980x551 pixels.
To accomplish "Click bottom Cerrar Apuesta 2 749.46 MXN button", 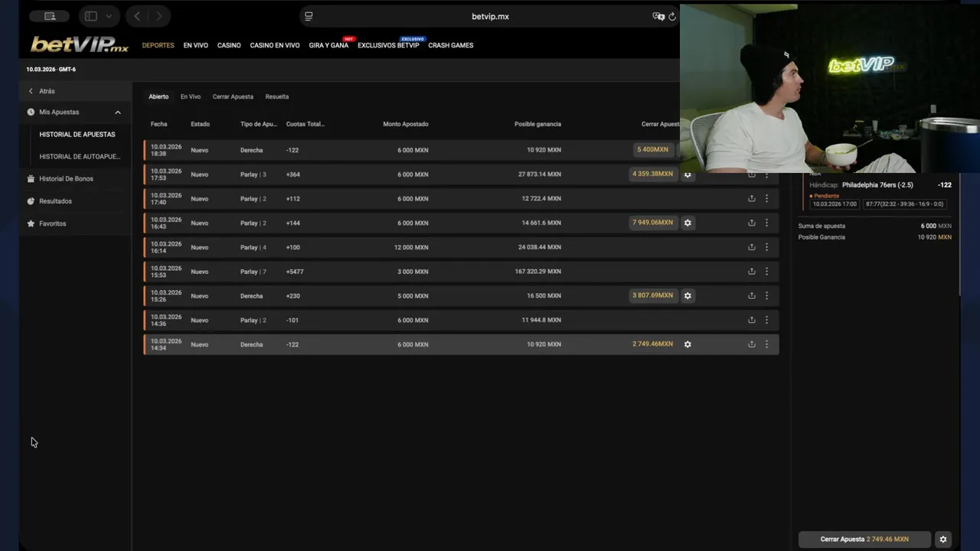I will point(864,540).
